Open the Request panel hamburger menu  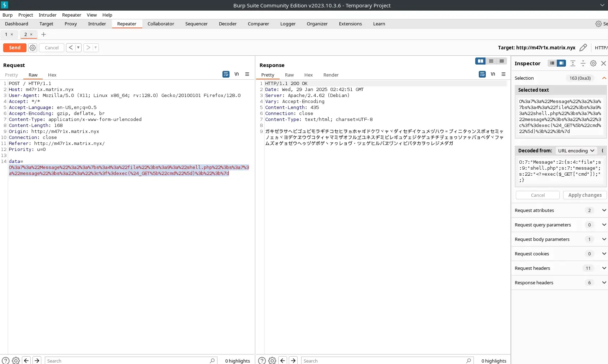coord(247,74)
